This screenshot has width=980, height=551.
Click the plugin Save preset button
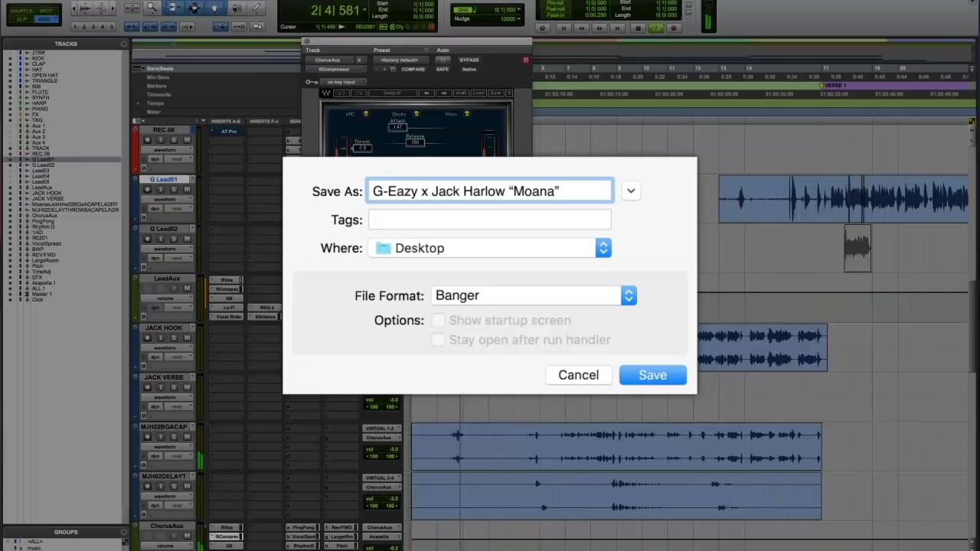[x=495, y=93]
